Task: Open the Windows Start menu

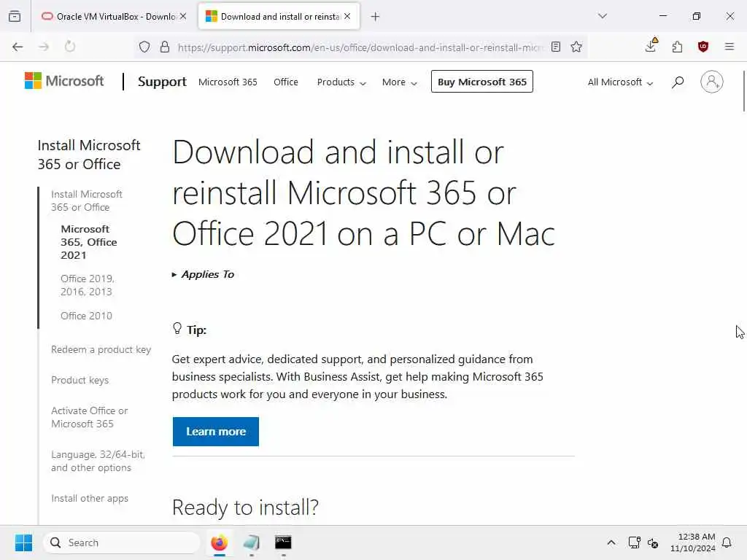Action: [23, 542]
